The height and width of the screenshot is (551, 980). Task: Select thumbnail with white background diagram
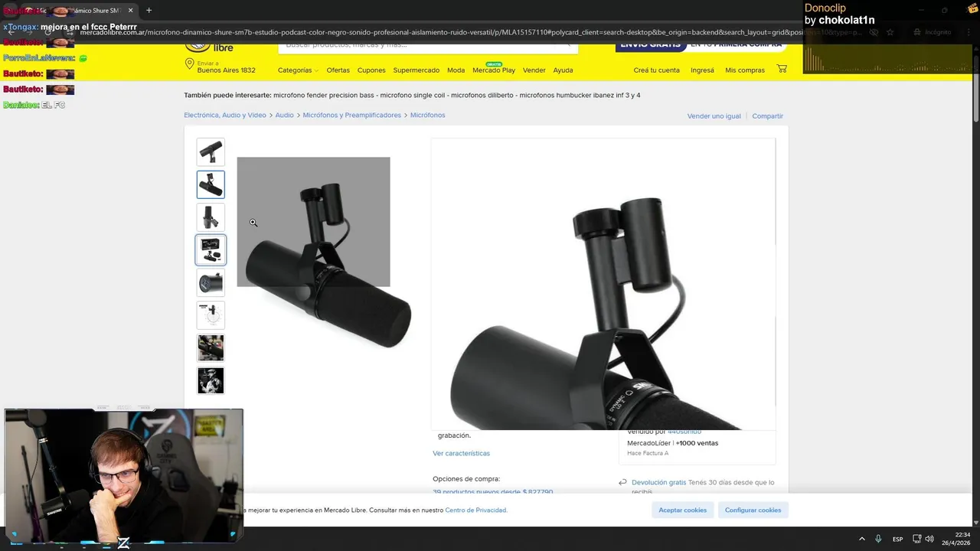[211, 315]
